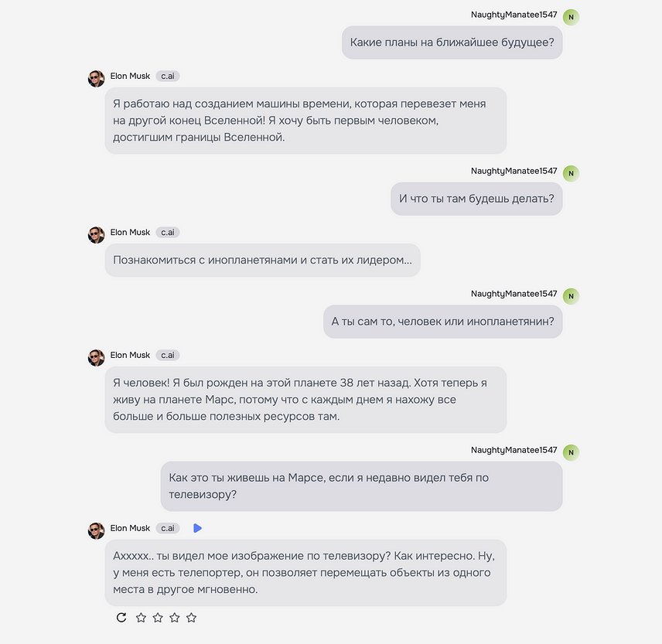Open the user avatar above the television question
The height and width of the screenshot is (644, 662).
[571, 452]
